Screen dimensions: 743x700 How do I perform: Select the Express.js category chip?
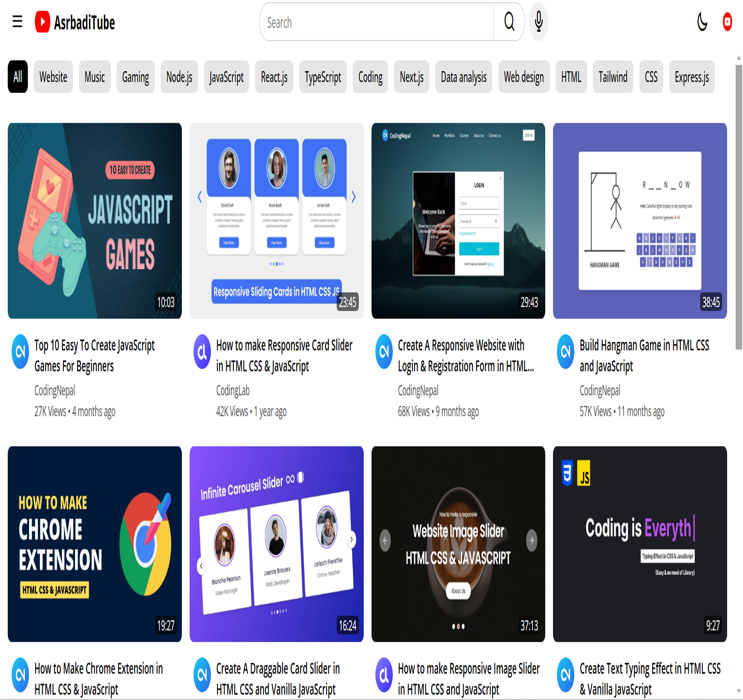[692, 77]
